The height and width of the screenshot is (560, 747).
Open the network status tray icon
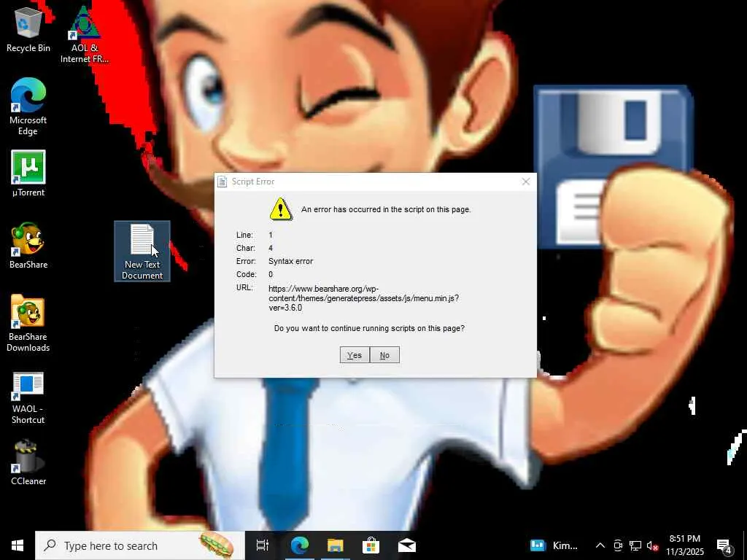[x=635, y=545]
